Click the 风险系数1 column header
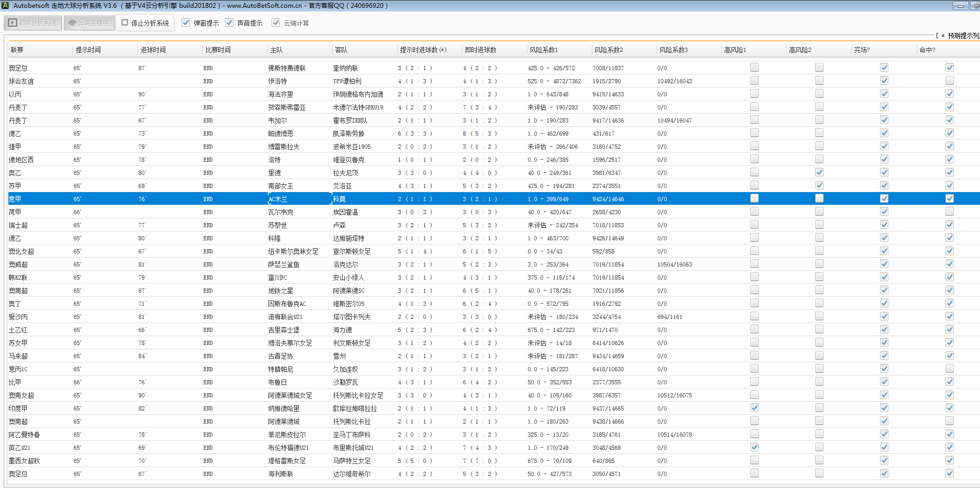The width and height of the screenshot is (980, 488). (543, 50)
